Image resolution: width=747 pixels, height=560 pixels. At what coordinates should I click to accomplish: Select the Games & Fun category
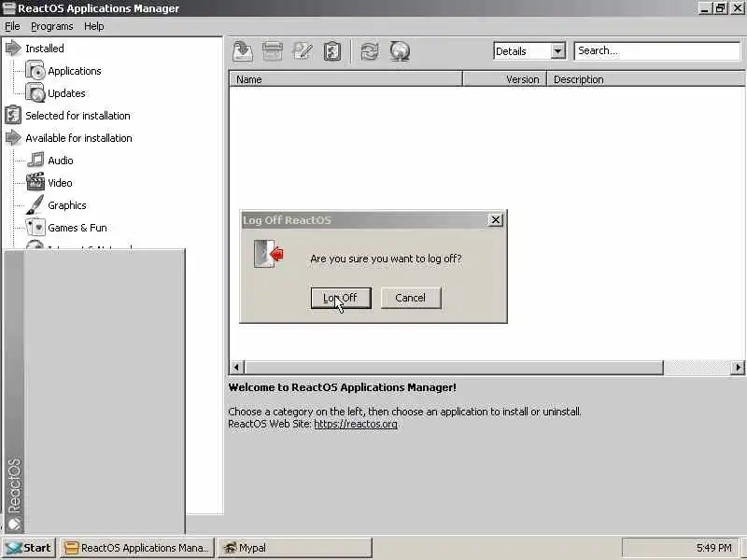[x=78, y=228]
